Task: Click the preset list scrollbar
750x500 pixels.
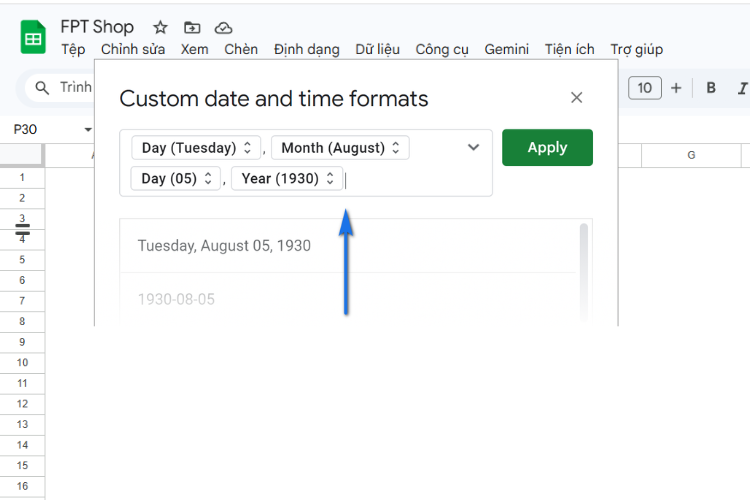Action: point(584,273)
